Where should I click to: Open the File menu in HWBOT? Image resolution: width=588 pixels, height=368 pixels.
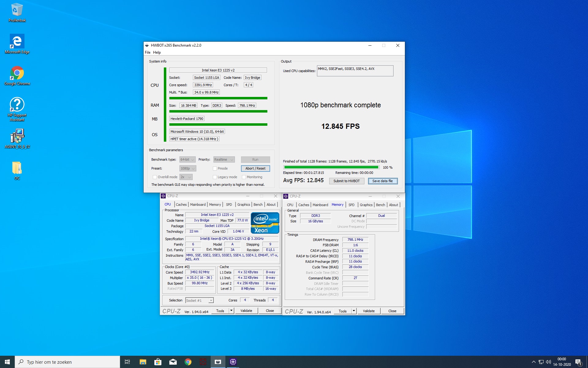pos(148,52)
